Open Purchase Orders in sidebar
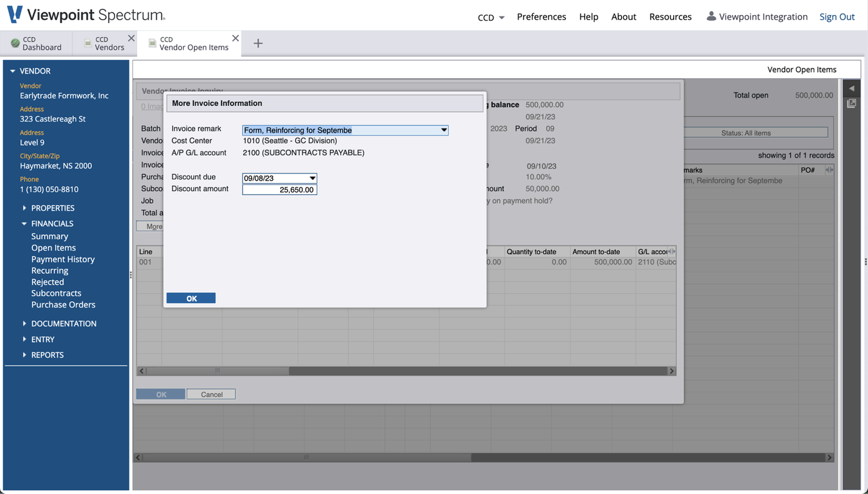 click(x=63, y=305)
